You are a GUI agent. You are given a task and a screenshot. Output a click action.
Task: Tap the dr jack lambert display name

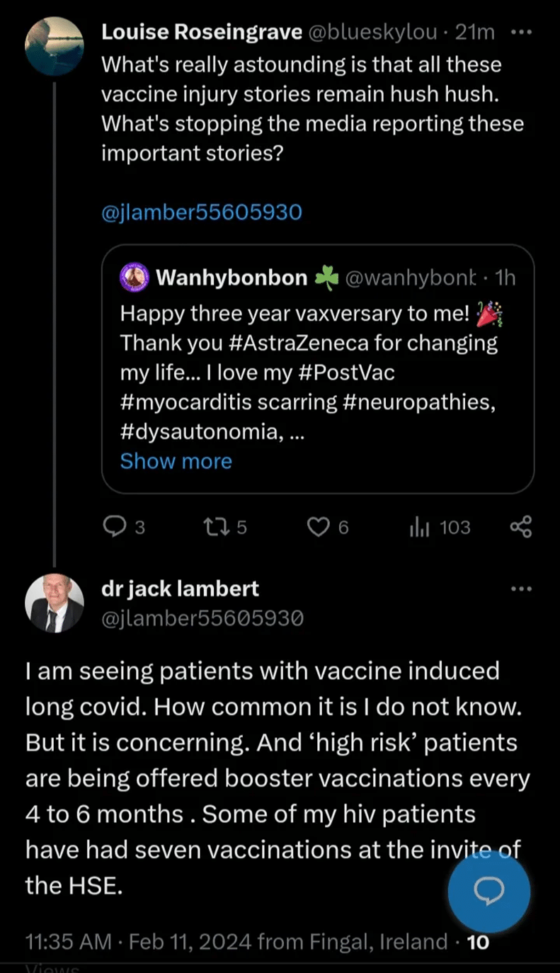coord(181,588)
